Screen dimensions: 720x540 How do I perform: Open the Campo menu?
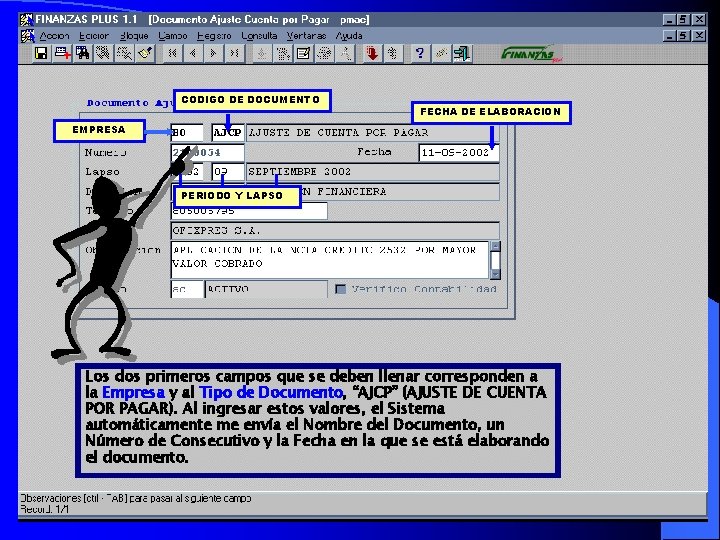tap(173, 36)
